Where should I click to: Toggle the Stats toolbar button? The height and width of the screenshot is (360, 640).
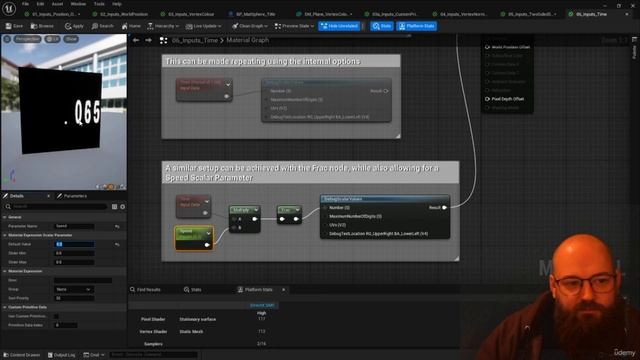(382, 26)
